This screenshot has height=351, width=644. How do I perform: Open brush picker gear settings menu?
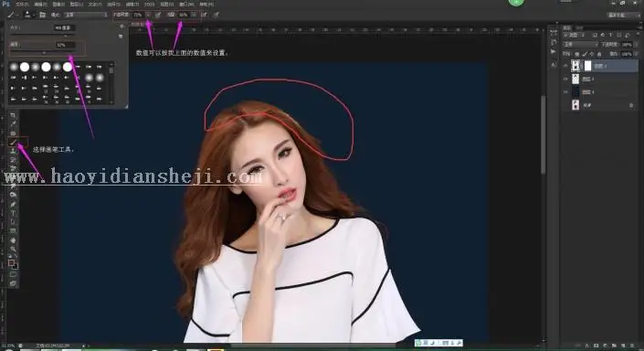[x=121, y=27]
